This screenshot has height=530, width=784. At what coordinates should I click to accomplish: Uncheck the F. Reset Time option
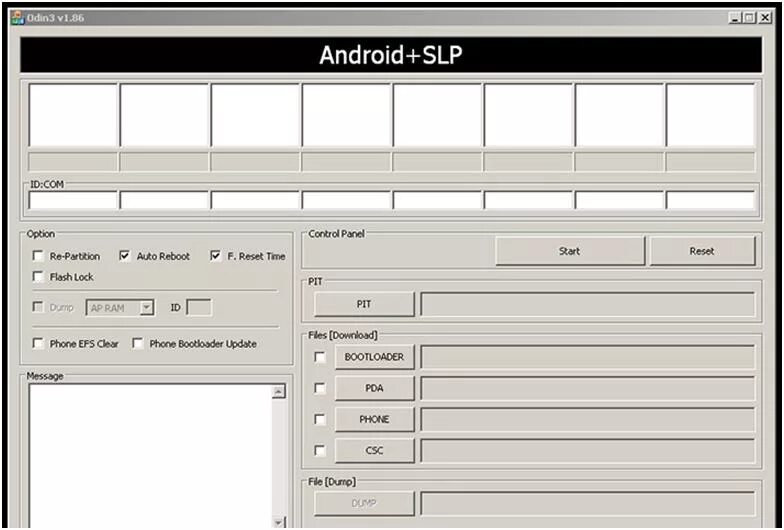coord(216,256)
